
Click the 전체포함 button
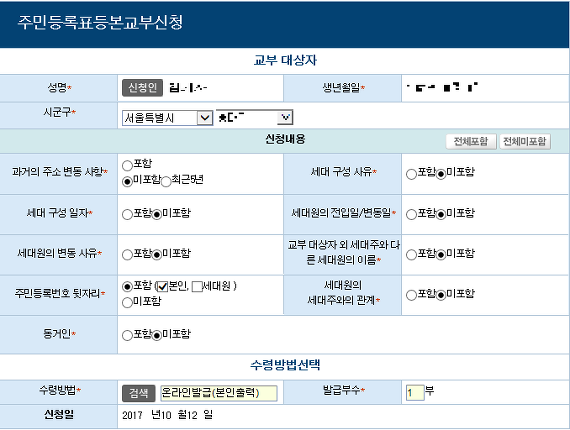(x=471, y=141)
